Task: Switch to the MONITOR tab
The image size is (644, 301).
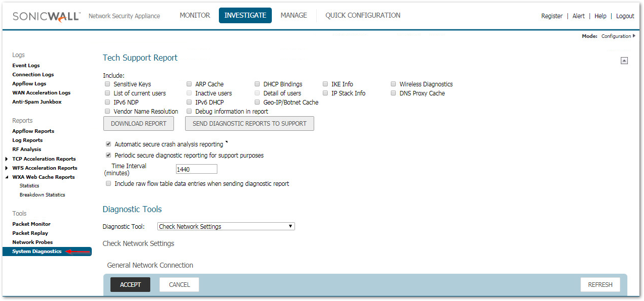Action: click(x=195, y=16)
